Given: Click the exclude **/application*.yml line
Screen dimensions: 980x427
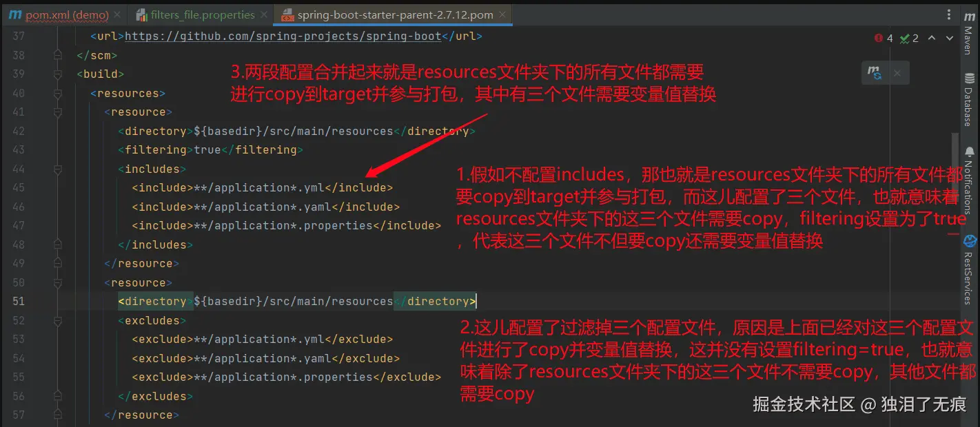Looking at the screenshot, I should point(262,339).
